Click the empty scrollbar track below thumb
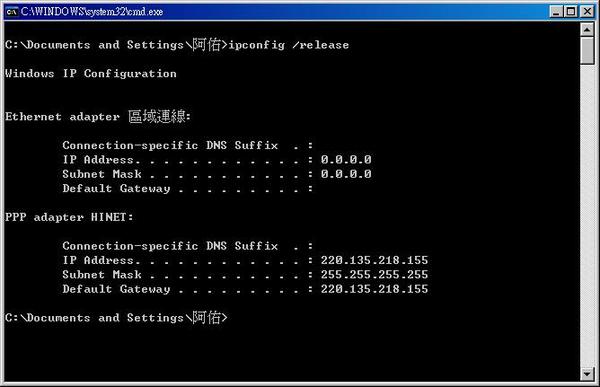The image size is (600, 387). tap(587, 214)
